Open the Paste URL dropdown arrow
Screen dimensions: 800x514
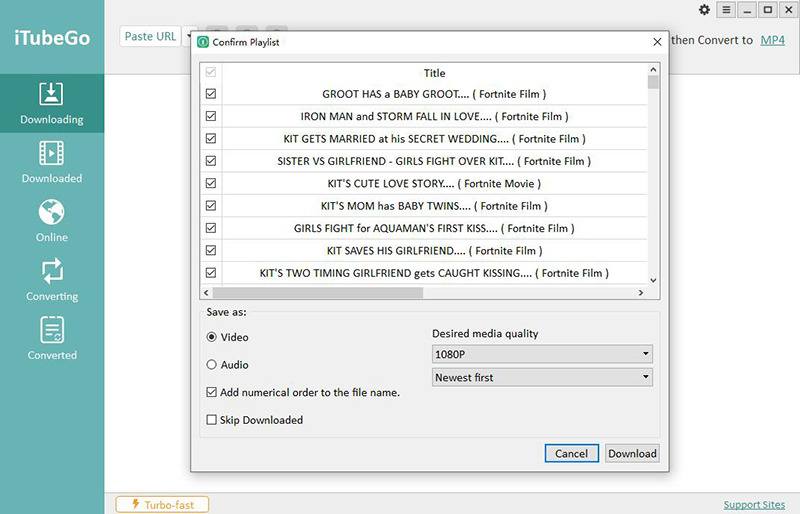189,36
